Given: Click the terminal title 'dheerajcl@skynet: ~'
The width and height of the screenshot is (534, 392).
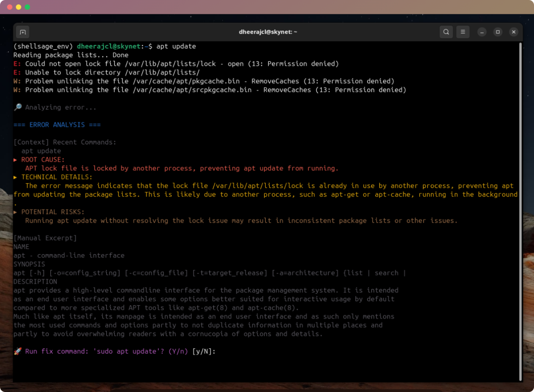Looking at the screenshot, I should [x=267, y=32].
